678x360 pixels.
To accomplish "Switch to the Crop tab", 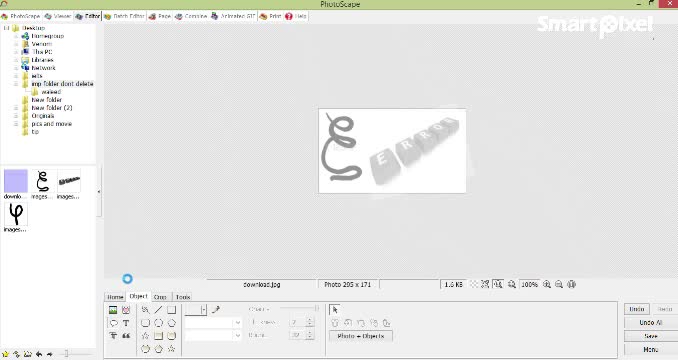I will point(160,297).
